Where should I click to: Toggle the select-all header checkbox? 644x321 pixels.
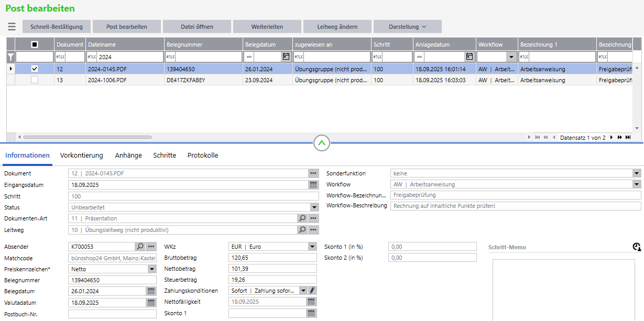point(35,45)
